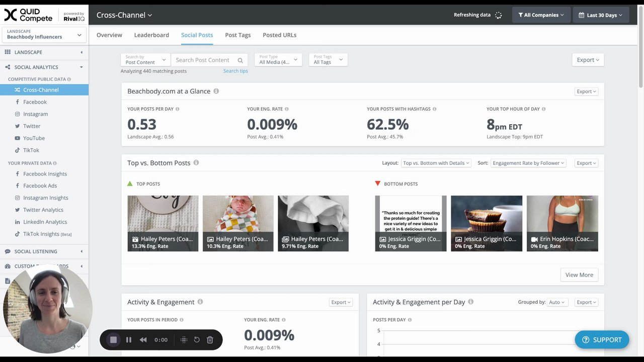The width and height of the screenshot is (644, 362).
Task: Export the Activity & Engagement panel
Action: click(x=341, y=302)
